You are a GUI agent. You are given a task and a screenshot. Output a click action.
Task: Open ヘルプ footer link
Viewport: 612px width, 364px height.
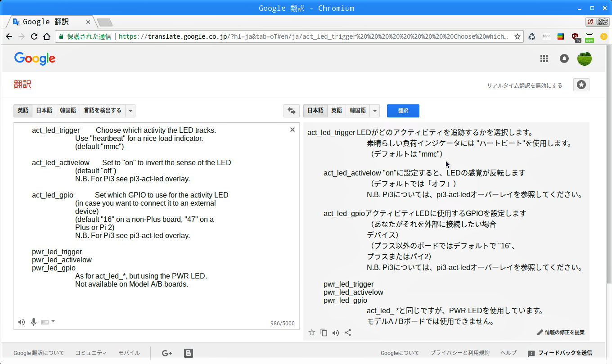point(508,353)
